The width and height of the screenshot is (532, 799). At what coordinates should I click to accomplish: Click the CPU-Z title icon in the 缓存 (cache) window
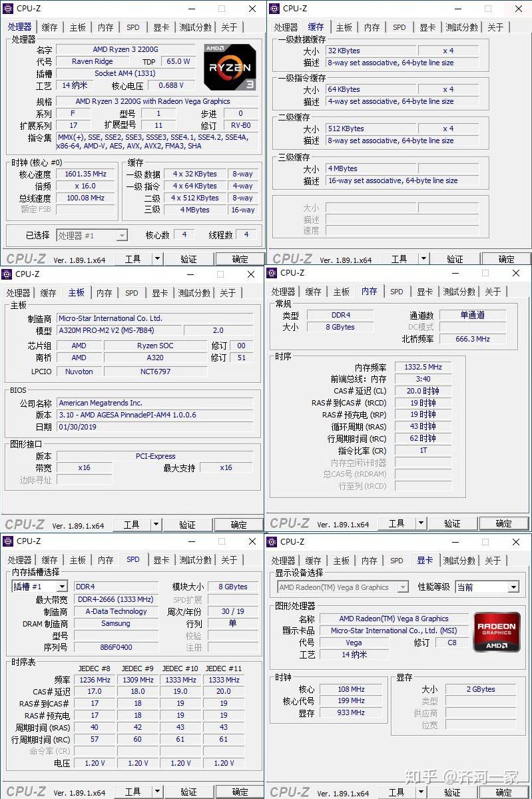point(274,9)
